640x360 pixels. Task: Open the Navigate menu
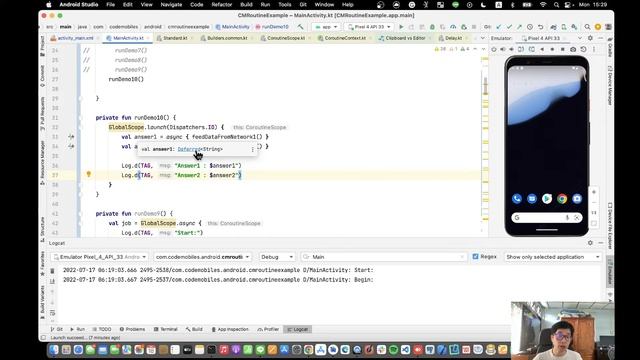[171, 4]
